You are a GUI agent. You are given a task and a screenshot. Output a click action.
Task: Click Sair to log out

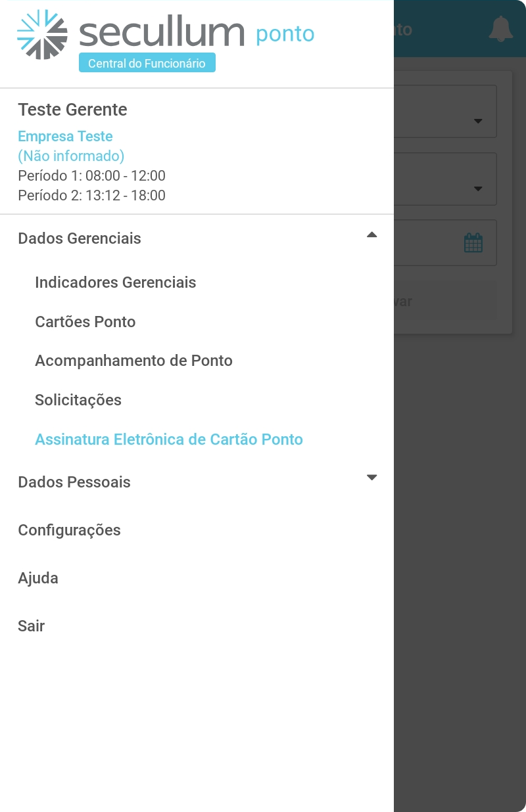point(32,626)
